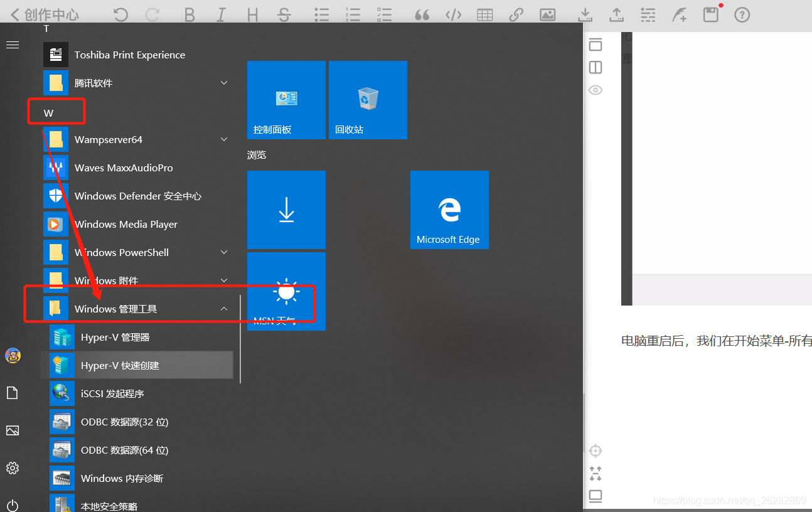The image size is (812, 512).
Task: Open Hyper-V 管理器
Action: tap(138, 337)
